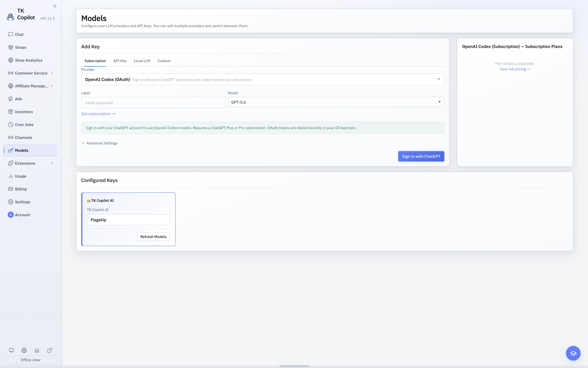Expand the Affiliate Management submenu chevron
This screenshot has height=368, width=588.
(x=52, y=86)
